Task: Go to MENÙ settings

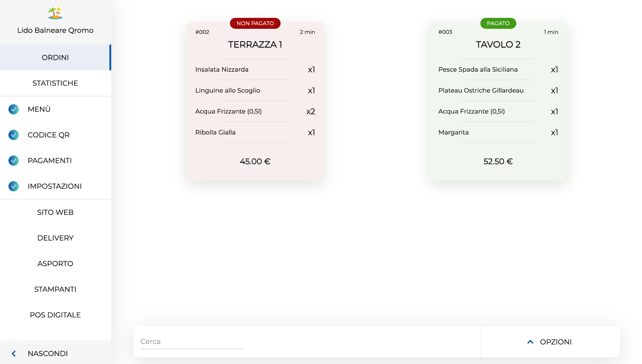Action: (x=55, y=109)
